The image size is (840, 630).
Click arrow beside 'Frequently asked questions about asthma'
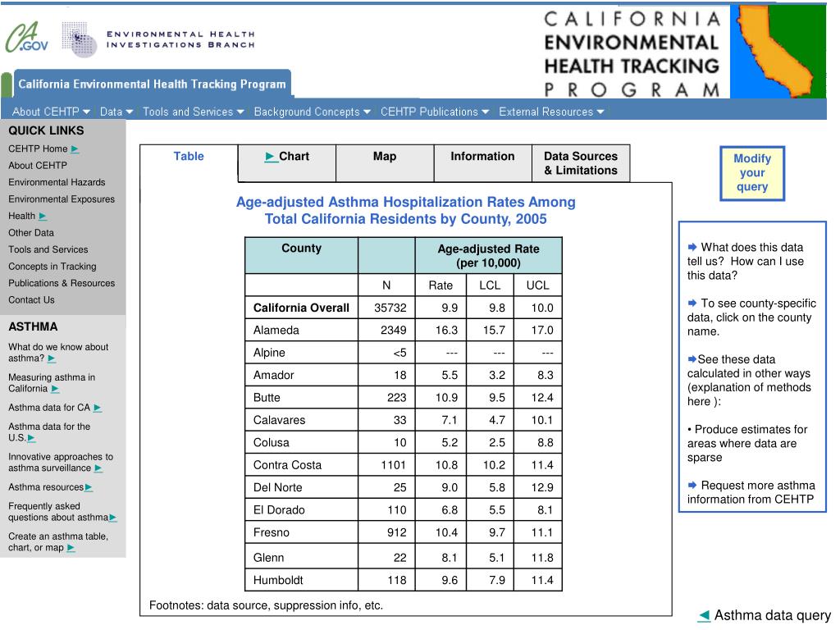(113, 518)
